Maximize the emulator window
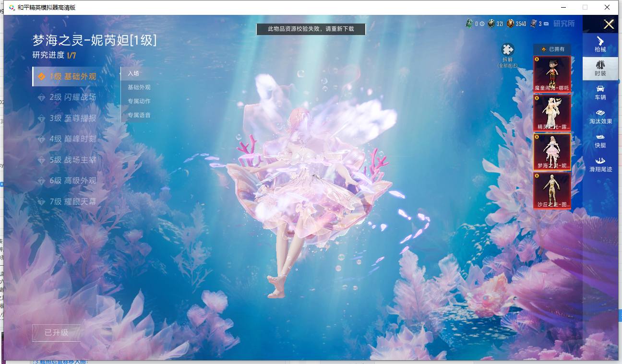The image size is (622, 364). [585, 7]
